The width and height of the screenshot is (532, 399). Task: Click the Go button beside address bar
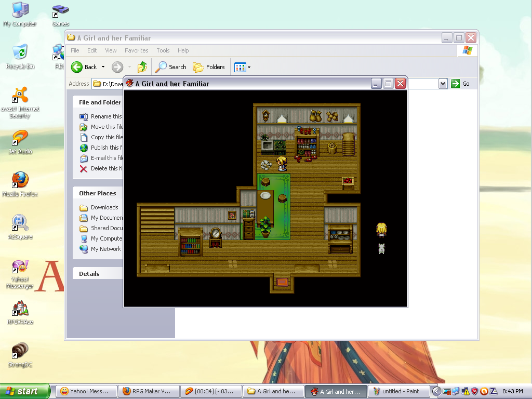pyautogui.click(x=461, y=84)
